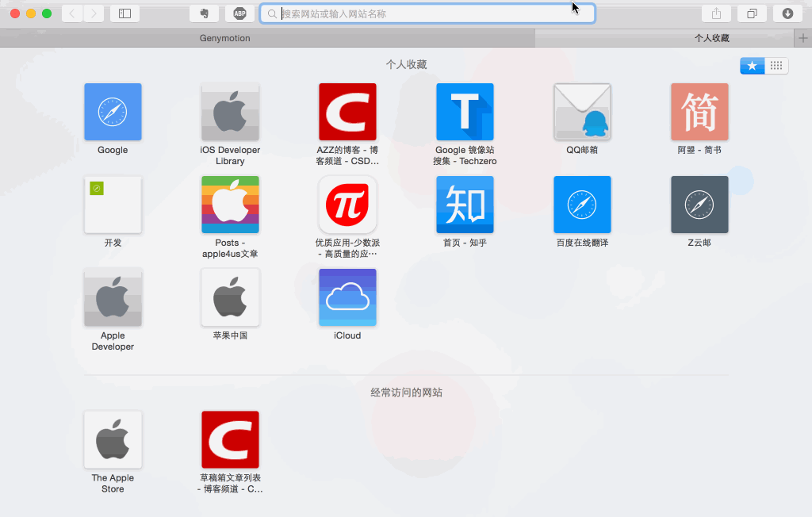The image size is (812, 517).
Task: Click the 经常访问的网站 section heading
Action: [407, 393]
